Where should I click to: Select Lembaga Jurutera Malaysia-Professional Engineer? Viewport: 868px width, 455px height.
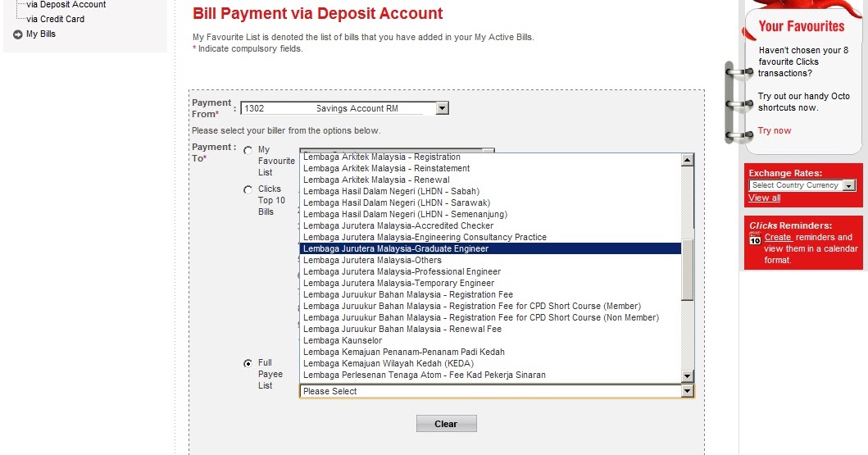coord(490,272)
